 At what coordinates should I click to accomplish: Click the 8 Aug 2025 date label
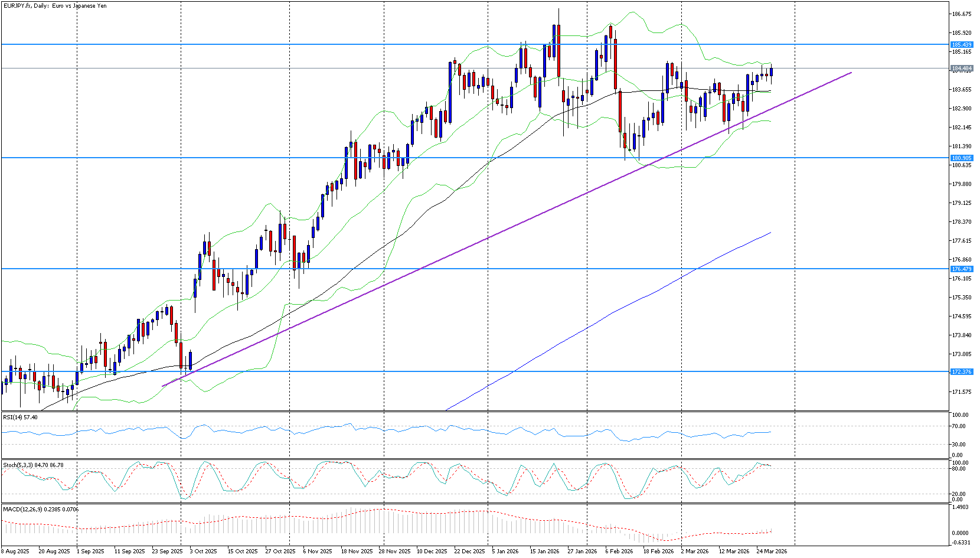pyautogui.click(x=15, y=552)
